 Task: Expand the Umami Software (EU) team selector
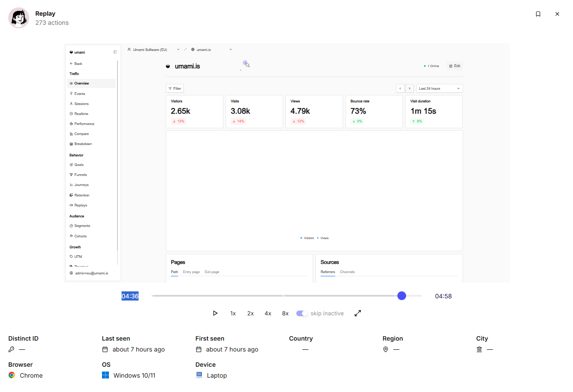click(153, 50)
